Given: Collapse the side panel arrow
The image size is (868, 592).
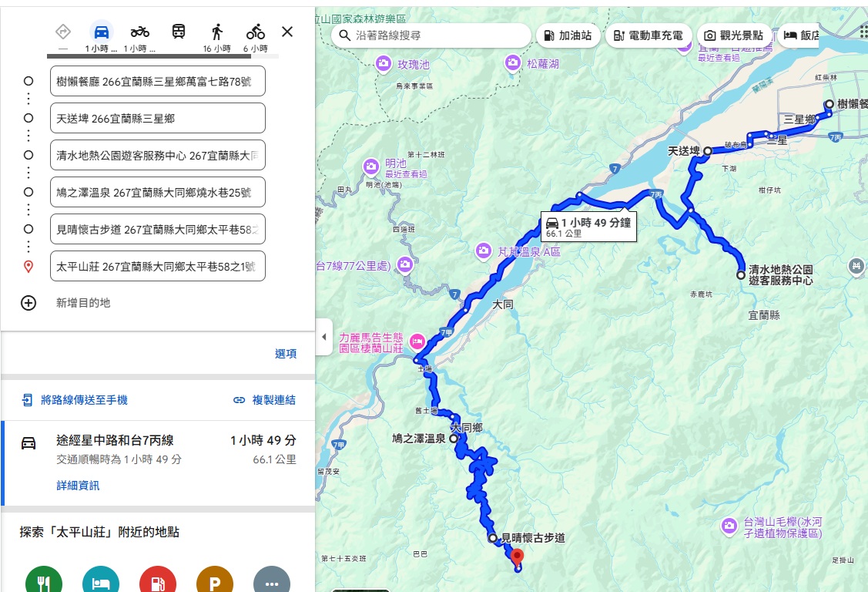Looking at the screenshot, I should (x=324, y=338).
